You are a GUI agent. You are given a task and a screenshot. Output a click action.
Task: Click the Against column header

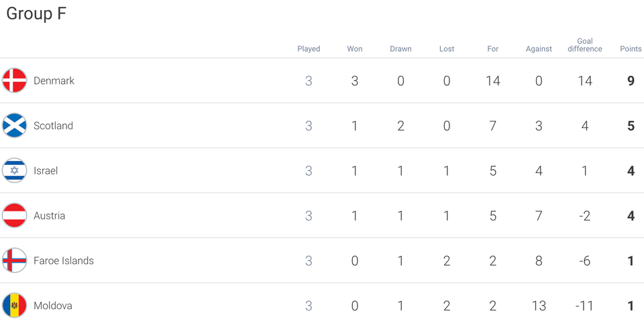[x=539, y=49]
